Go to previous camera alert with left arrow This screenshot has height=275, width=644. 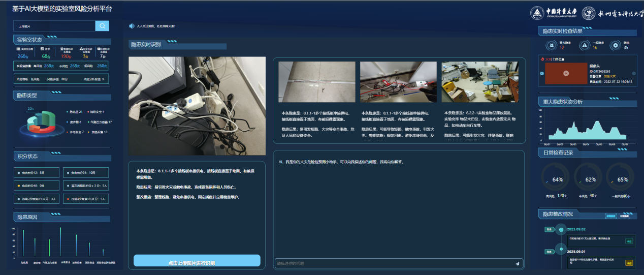(x=542, y=73)
